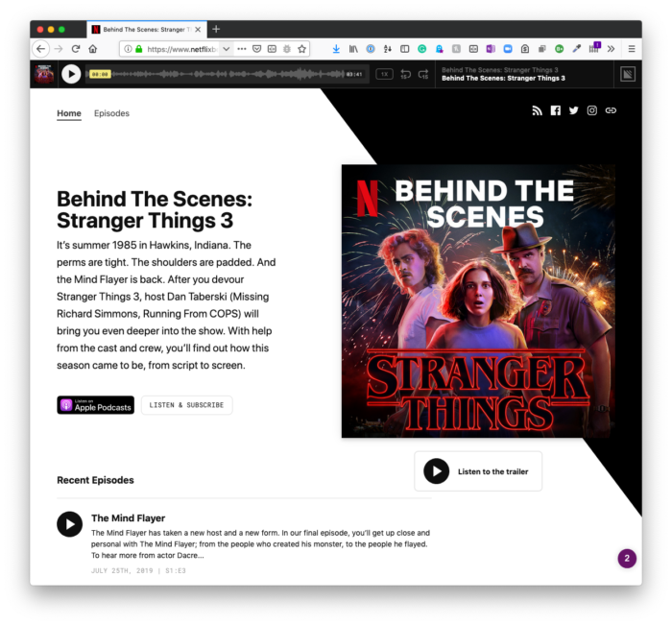Screen dimensions: 672x625
Task: Open the Facebook social icon
Action: pos(556,110)
